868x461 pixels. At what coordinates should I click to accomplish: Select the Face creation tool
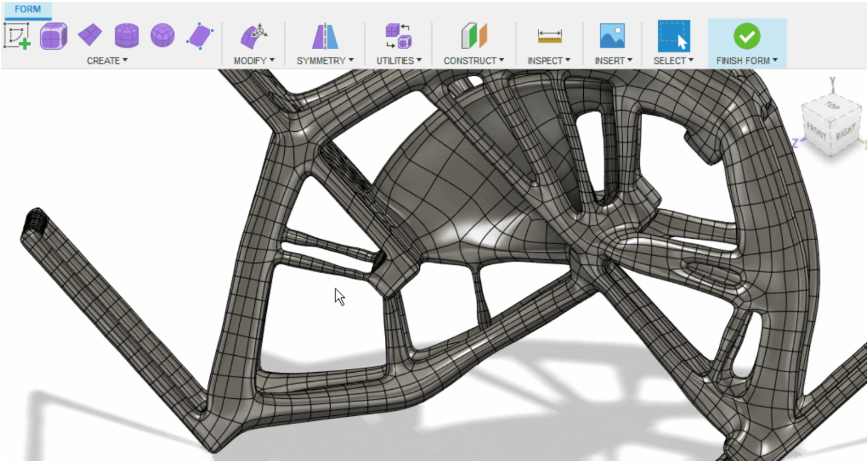coord(198,35)
